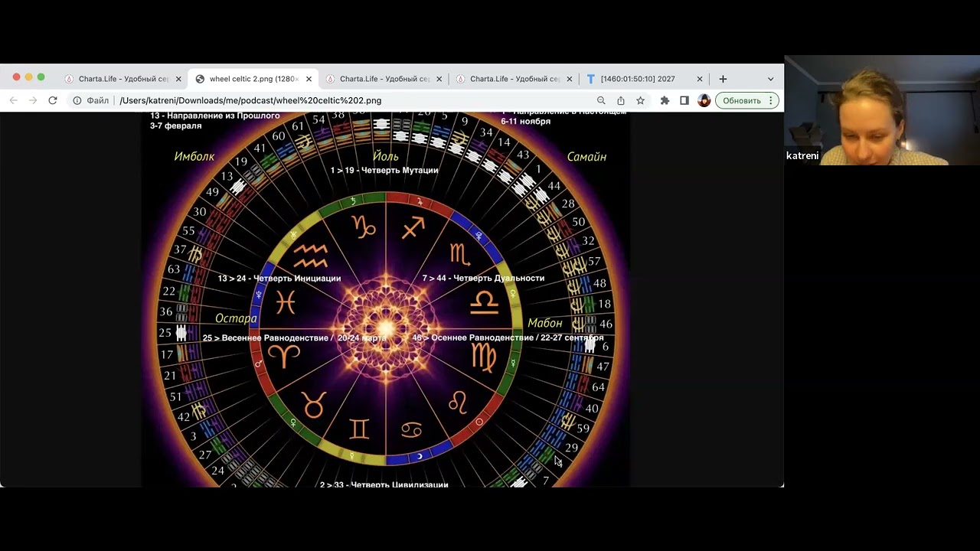
Task: Switch to the leftmost Charta.Life tab
Action: [122, 79]
